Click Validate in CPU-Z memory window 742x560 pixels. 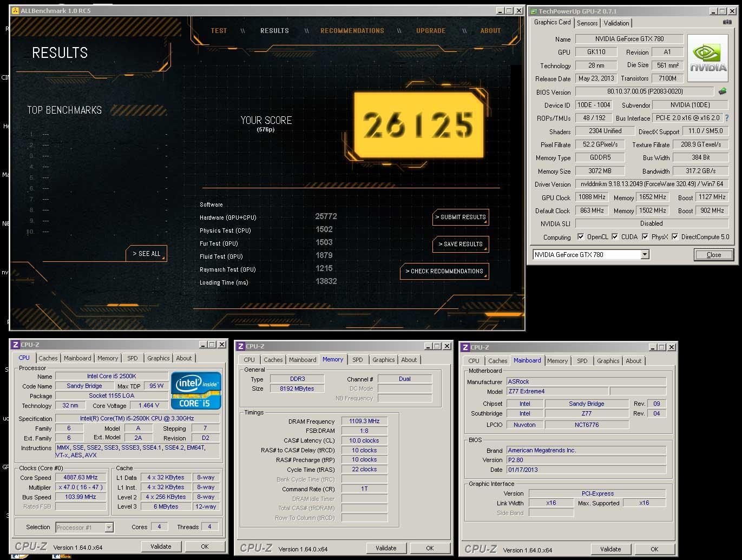click(x=386, y=548)
